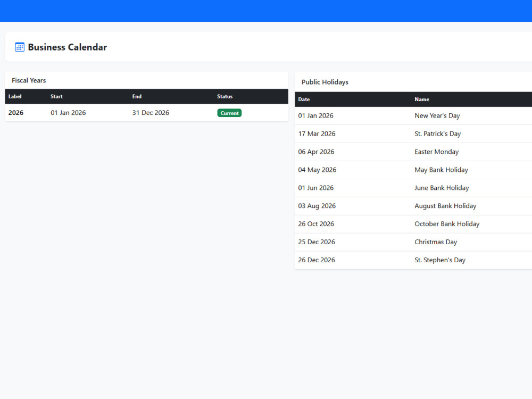Select St. Stephen's Day holiday

point(440,260)
